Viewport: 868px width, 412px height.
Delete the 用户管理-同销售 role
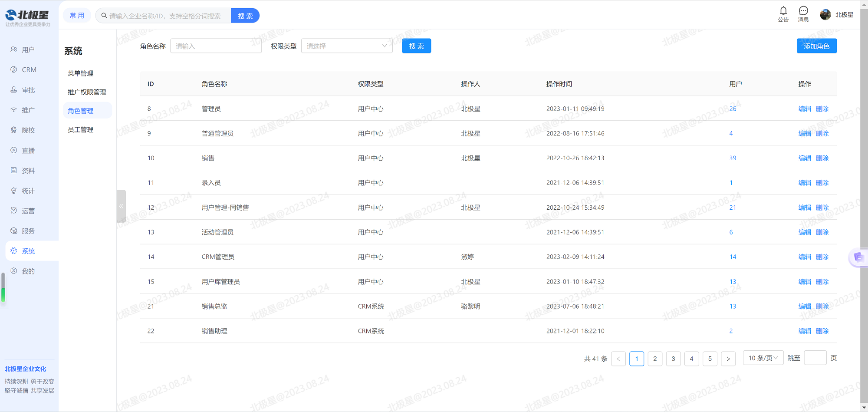click(822, 208)
